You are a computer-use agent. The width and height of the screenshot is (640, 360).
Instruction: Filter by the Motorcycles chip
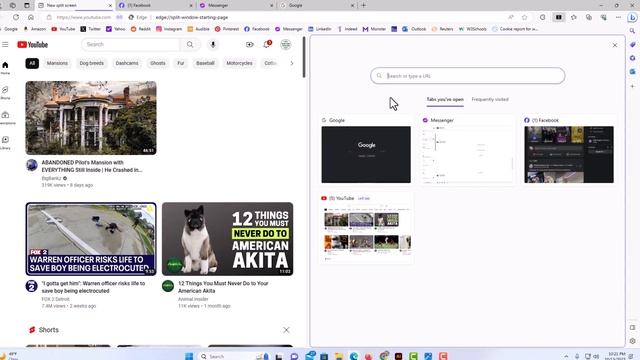(240, 63)
